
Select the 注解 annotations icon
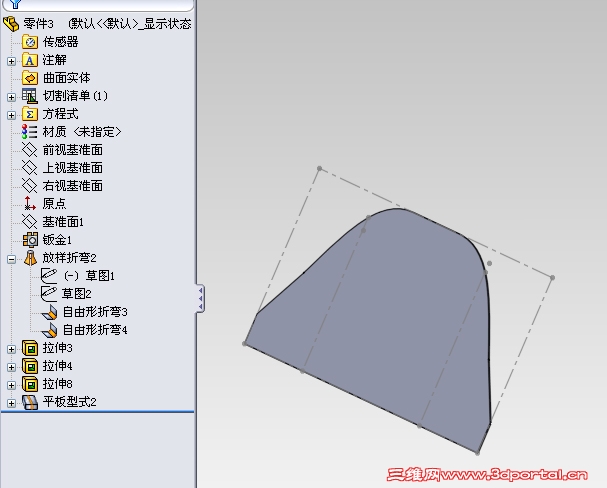pos(30,60)
